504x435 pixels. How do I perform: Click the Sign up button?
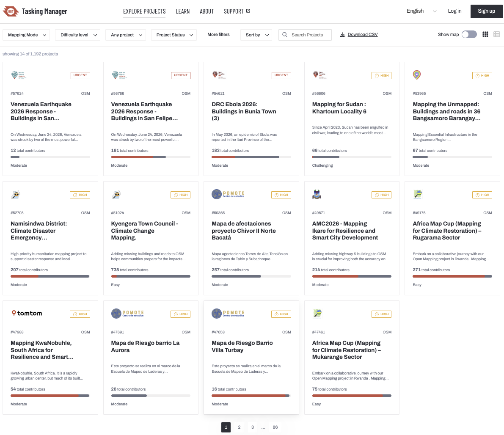point(486,11)
